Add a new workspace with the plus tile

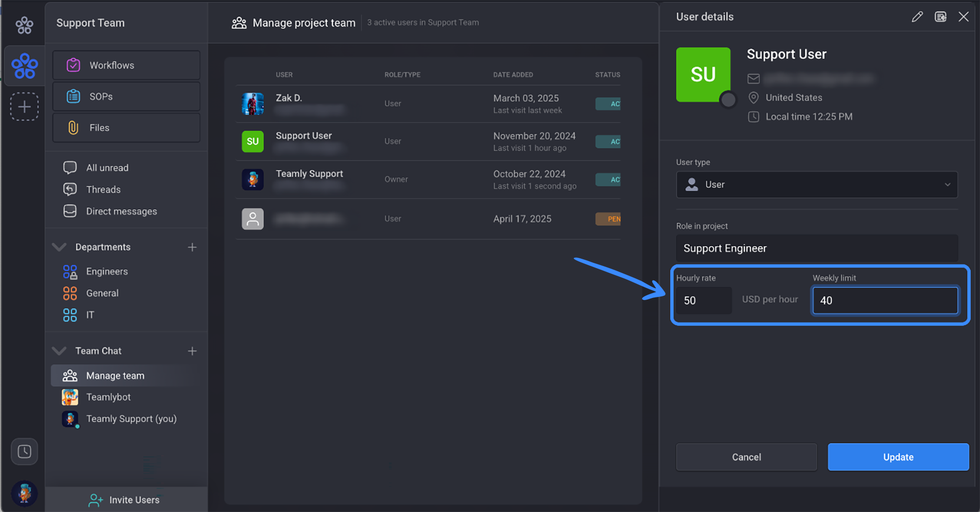point(24,107)
